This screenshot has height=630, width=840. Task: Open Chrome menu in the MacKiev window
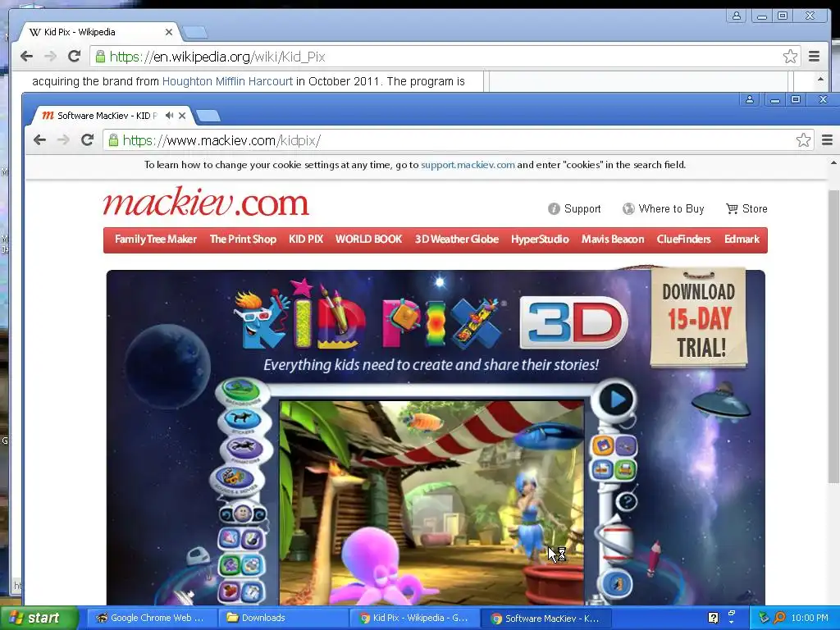click(827, 140)
